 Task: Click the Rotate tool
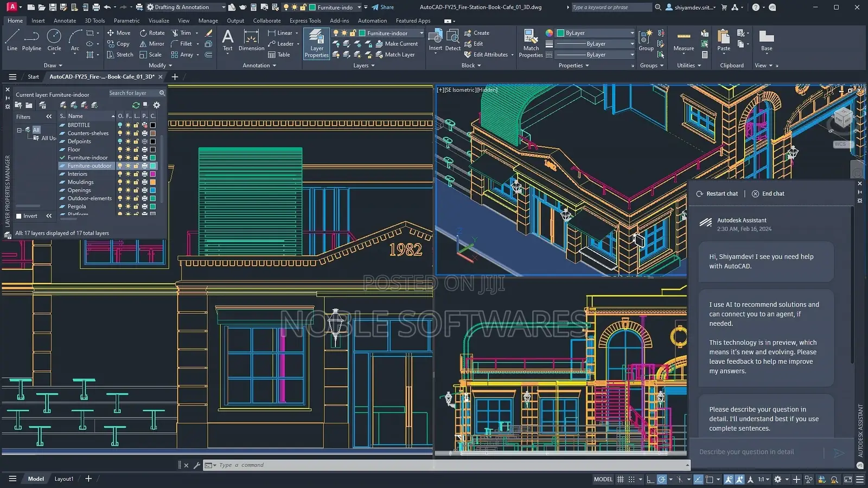(152, 33)
